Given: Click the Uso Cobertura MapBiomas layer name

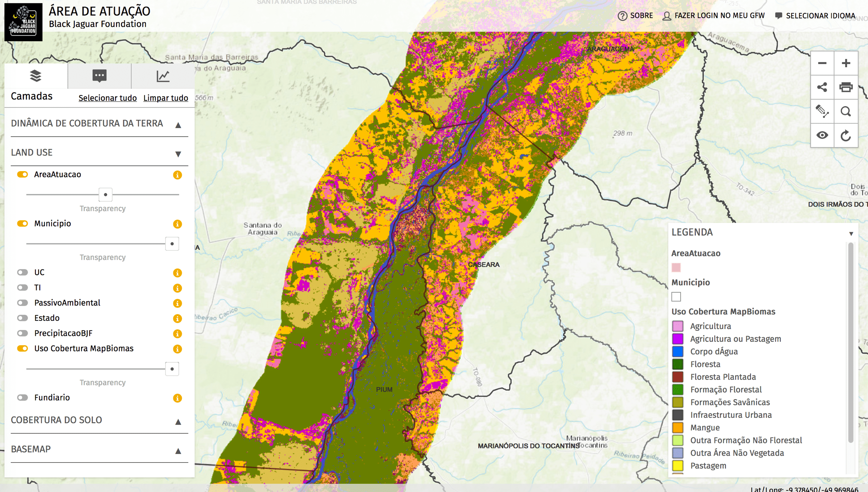Looking at the screenshot, I should 84,349.
